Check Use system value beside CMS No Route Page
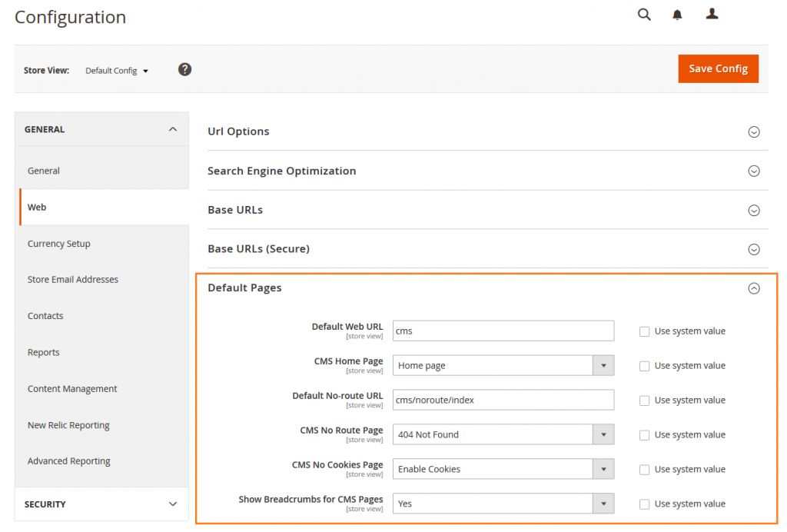The height and width of the screenshot is (532, 787). point(644,434)
